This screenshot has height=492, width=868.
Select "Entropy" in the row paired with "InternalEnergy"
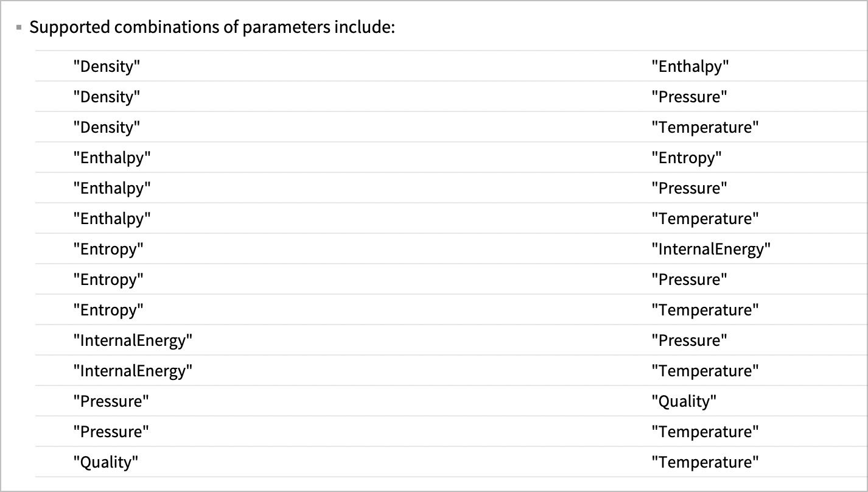[108, 249]
